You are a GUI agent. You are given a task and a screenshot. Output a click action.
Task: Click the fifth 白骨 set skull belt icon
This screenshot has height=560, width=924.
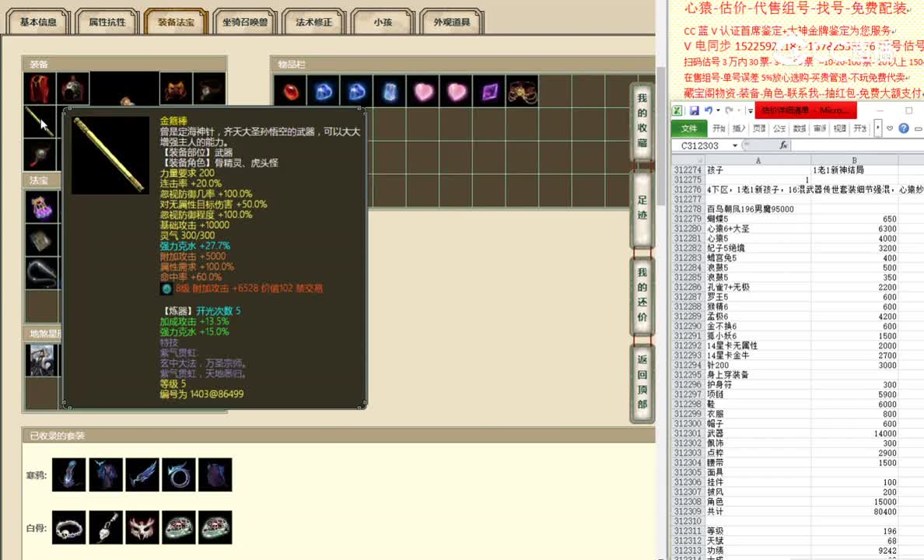click(x=215, y=527)
